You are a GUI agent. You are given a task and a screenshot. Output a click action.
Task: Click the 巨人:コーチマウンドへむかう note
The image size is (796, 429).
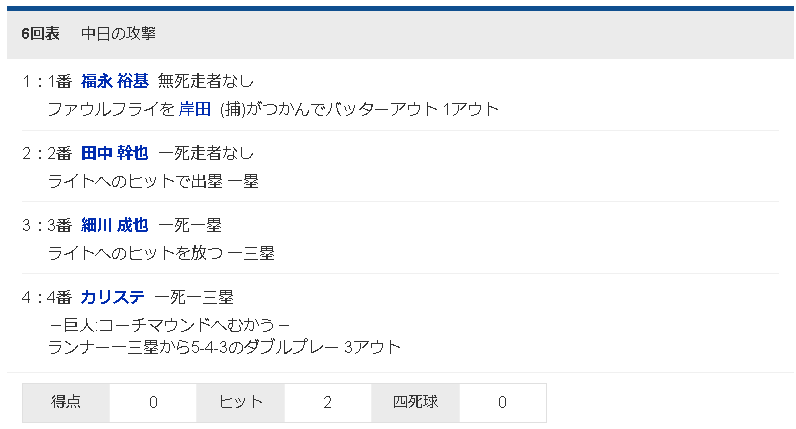[168, 324]
